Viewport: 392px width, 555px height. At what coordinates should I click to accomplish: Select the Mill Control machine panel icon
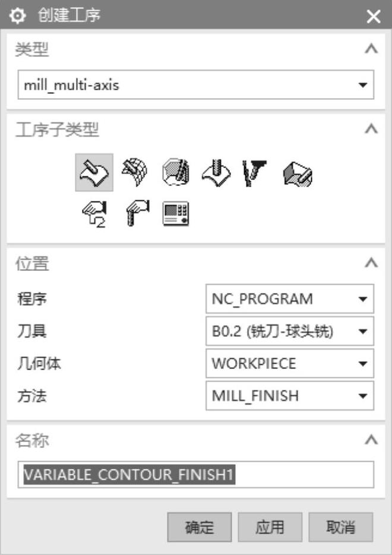(x=176, y=213)
